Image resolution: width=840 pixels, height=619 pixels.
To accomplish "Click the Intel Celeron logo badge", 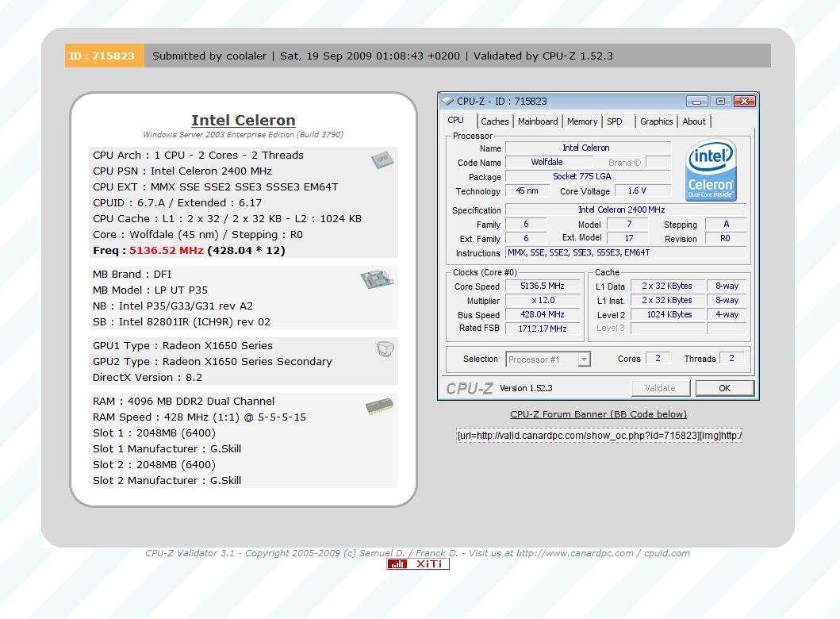I will 711,170.
